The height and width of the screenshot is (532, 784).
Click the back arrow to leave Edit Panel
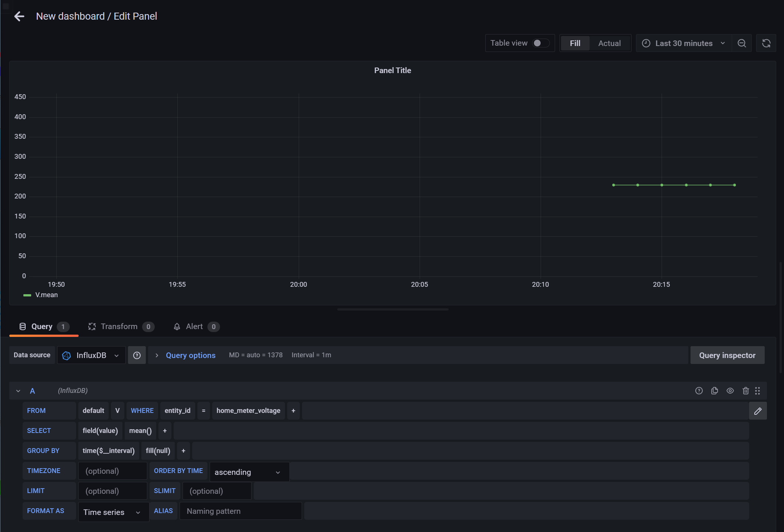click(19, 16)
